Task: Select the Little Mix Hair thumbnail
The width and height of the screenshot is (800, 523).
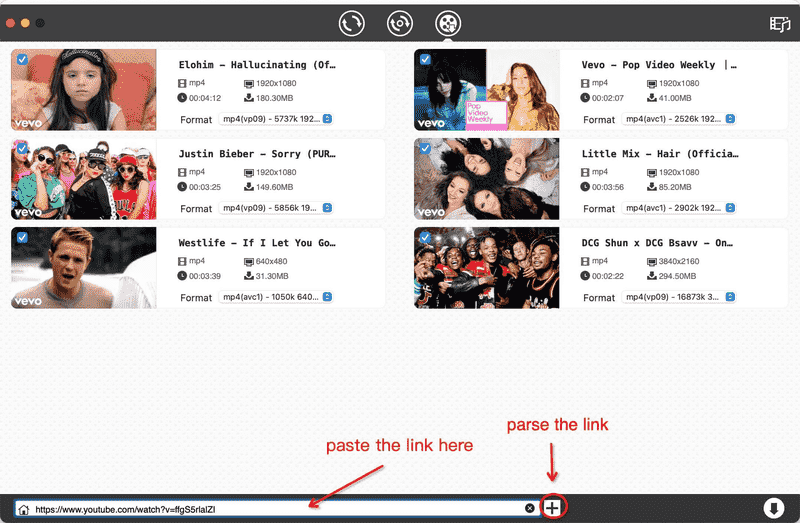Action: 487,179
